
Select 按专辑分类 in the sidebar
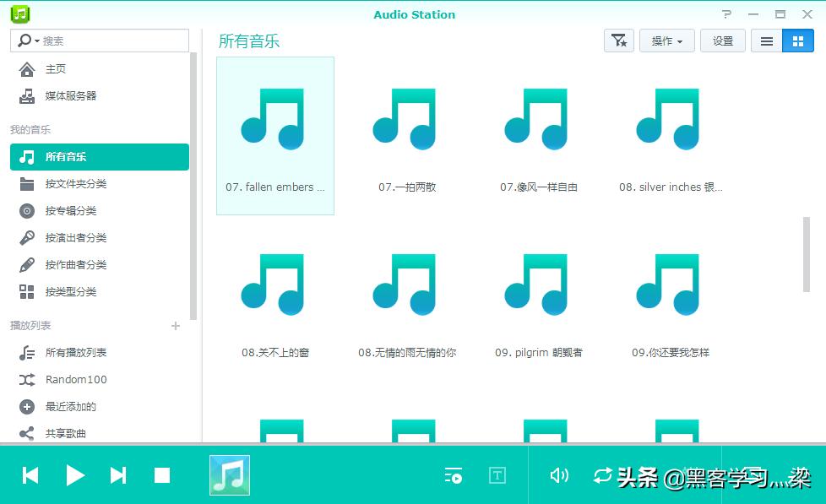28,210
